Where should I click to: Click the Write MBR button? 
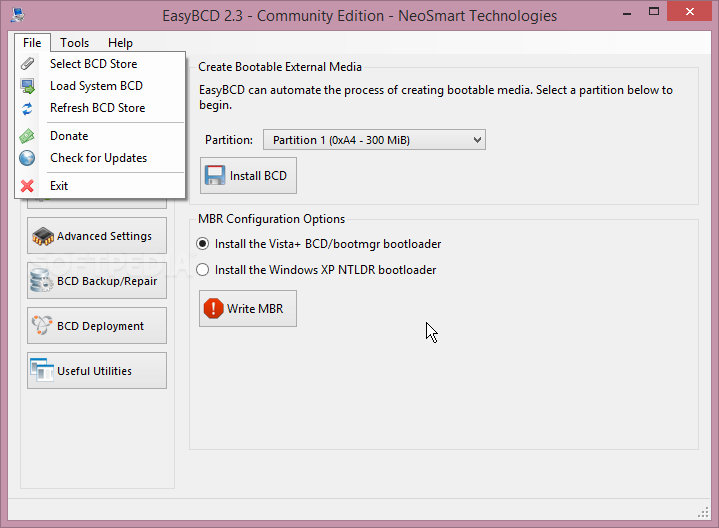[x=248, y=309]
